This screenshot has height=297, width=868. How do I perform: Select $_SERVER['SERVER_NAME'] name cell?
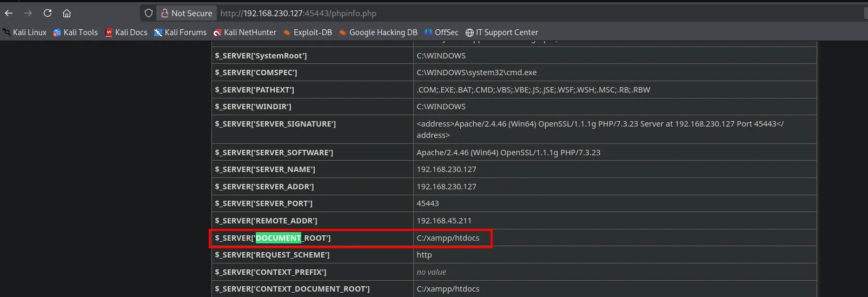[313, 169]
